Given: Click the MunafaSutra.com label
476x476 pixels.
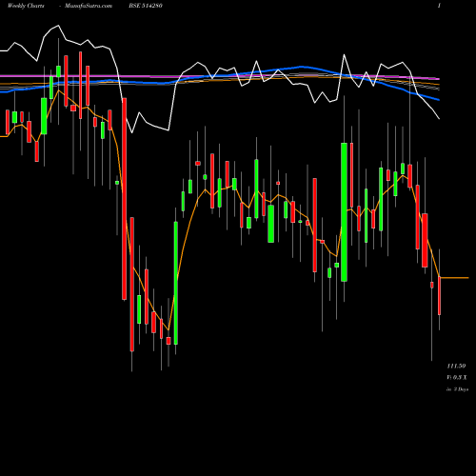Looking at the screenshot, I should click(x=89, y=6).
